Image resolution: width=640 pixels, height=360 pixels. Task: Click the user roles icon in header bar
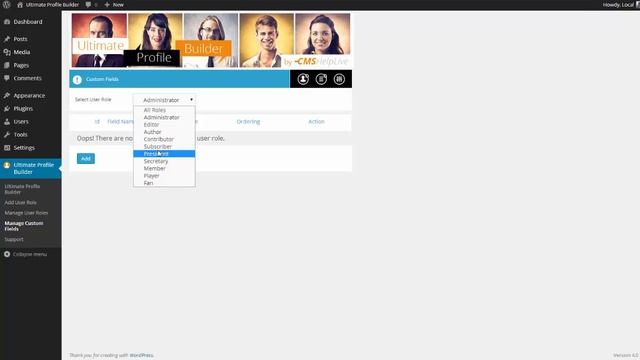click(x=303, y=79)
